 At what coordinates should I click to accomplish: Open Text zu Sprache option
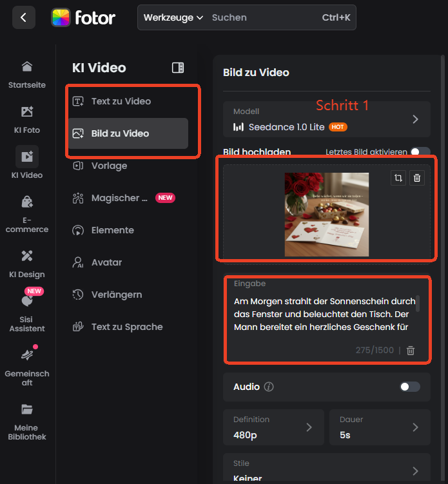coord(126,327)
